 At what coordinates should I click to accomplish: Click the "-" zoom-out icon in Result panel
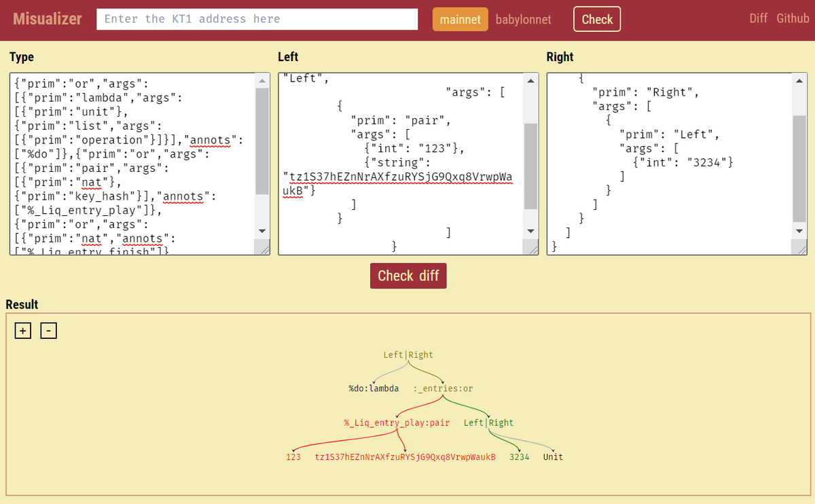tap(48, 330)
